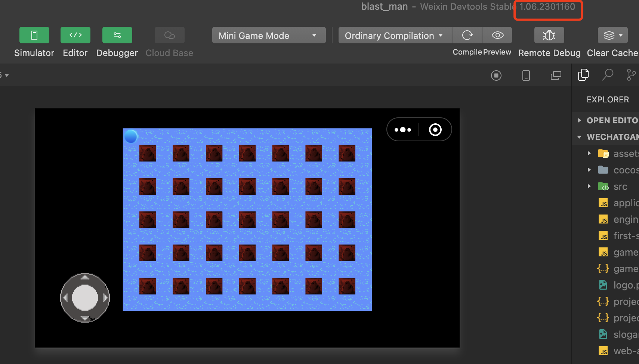The height and width of the screenshot is (364, 639).
Task: Open the game JSON file
Action: tap(618, 268)
